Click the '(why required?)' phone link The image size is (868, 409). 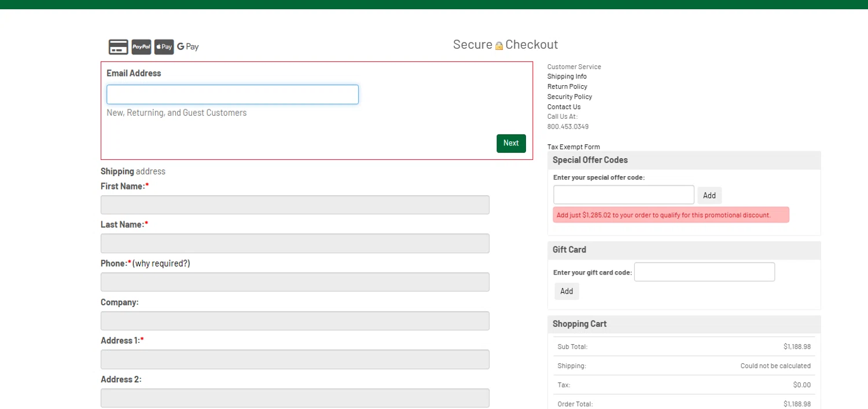[161, 264]
